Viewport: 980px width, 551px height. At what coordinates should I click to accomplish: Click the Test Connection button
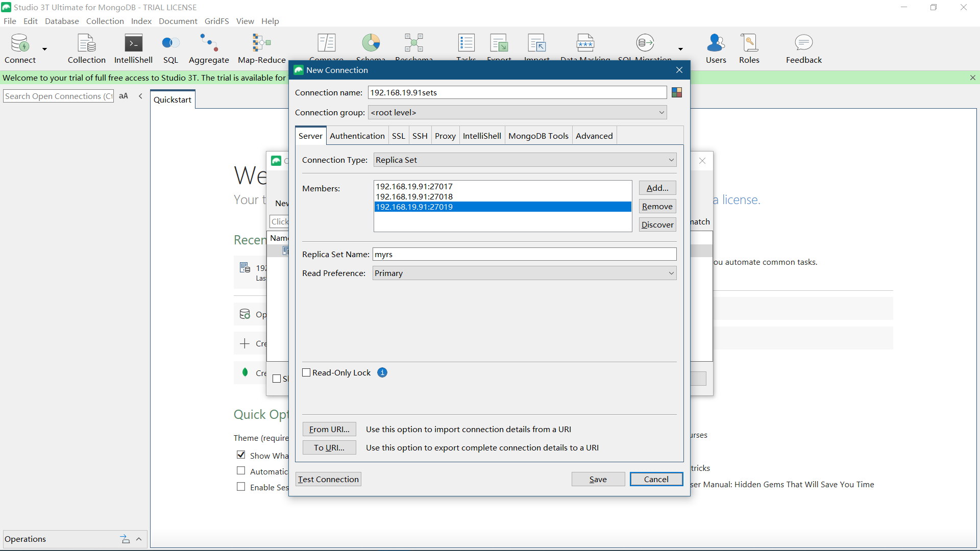[x=329, y=479]
